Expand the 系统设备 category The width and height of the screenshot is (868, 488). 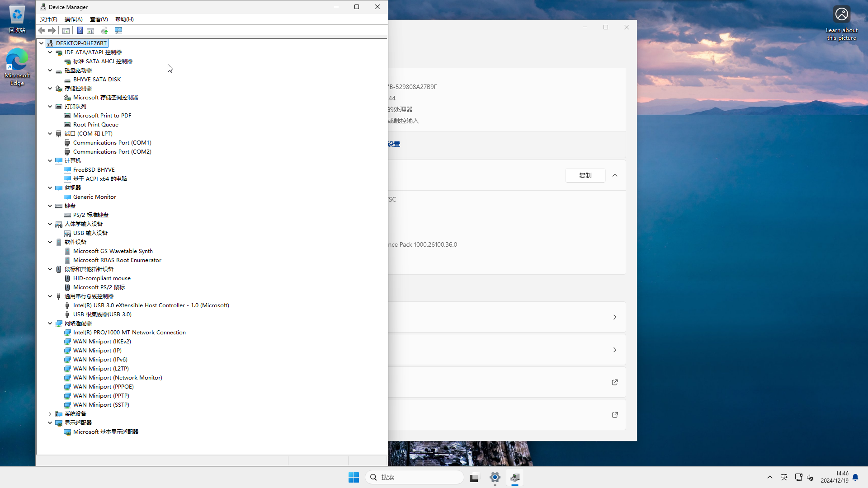pyautogui.click(x=50, y=414)
